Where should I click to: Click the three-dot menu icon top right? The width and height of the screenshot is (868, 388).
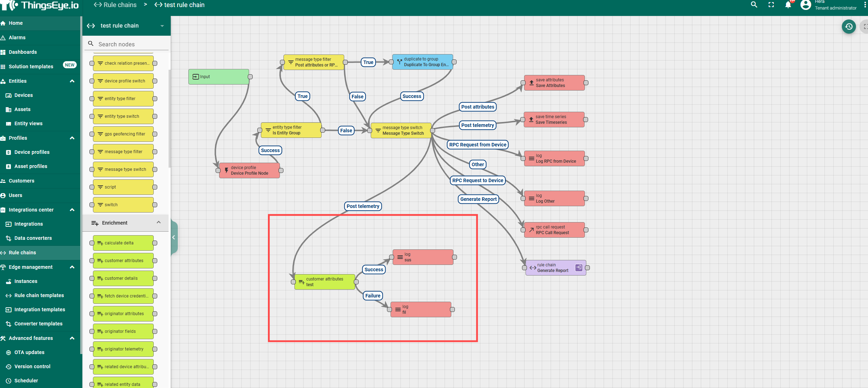pos(864,5)
